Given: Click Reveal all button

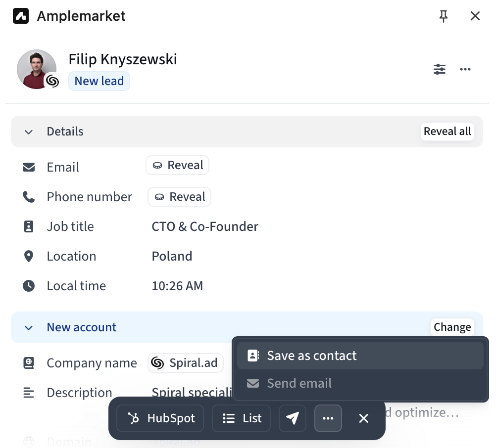Looking at the screenshot, I should tap(447, 131).
